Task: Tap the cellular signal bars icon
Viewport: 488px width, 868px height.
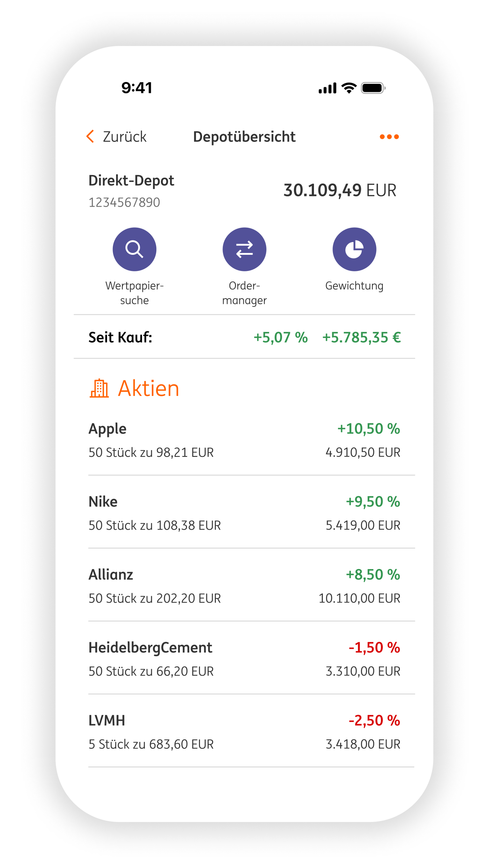Action: (x=327, y=88)
